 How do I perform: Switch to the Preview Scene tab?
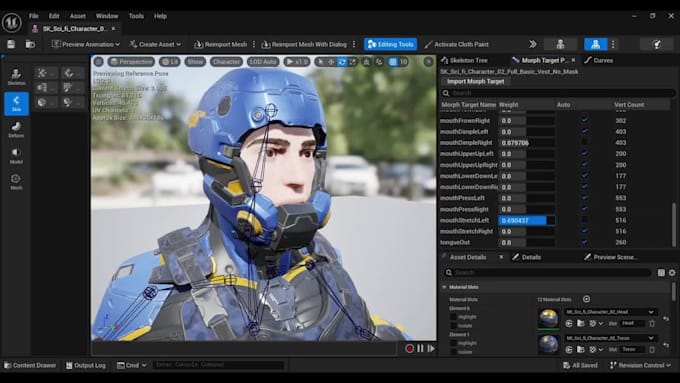pos(611,257)
